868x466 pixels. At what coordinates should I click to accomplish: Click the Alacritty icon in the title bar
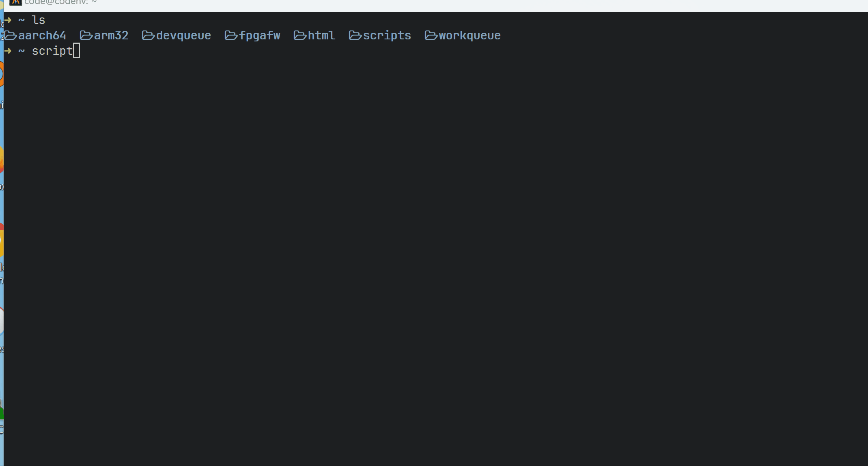click(x=15, y=2)
